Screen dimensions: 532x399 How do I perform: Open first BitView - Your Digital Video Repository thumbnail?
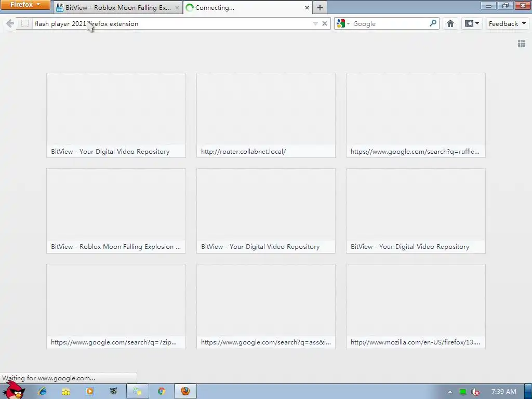click(x=116, y=115)
